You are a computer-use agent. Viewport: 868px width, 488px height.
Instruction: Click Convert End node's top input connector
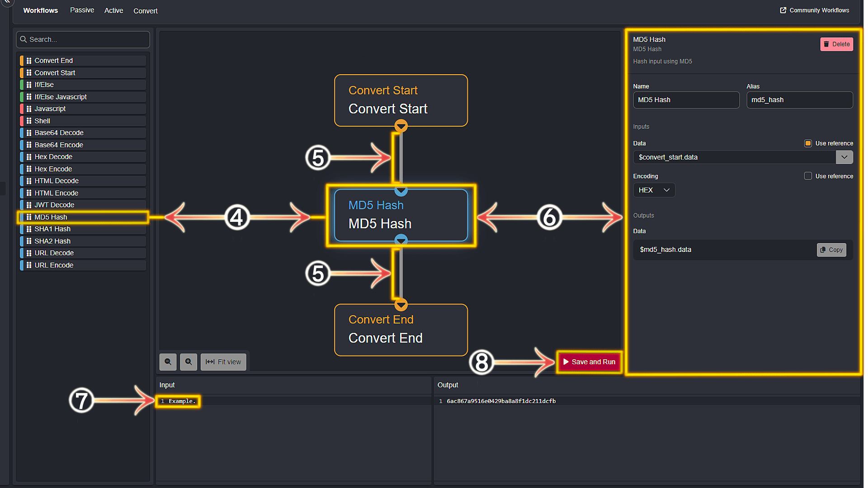[401, 304]
